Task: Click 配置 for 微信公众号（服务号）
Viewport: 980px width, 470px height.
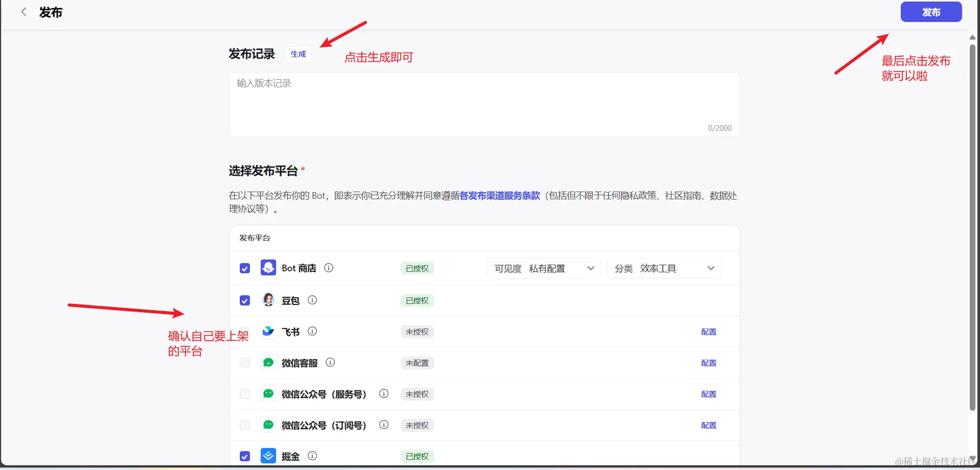Action: click(x=709, y=394)
